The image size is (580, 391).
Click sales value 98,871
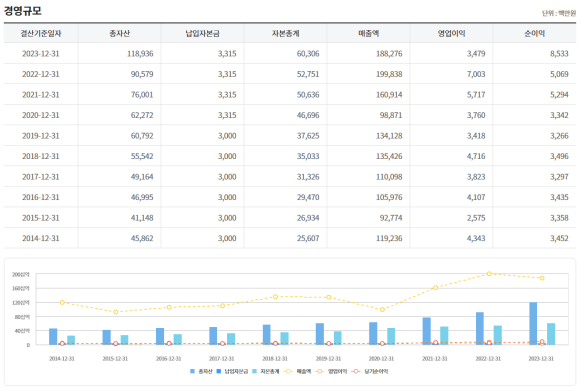[x=391, y=115]
